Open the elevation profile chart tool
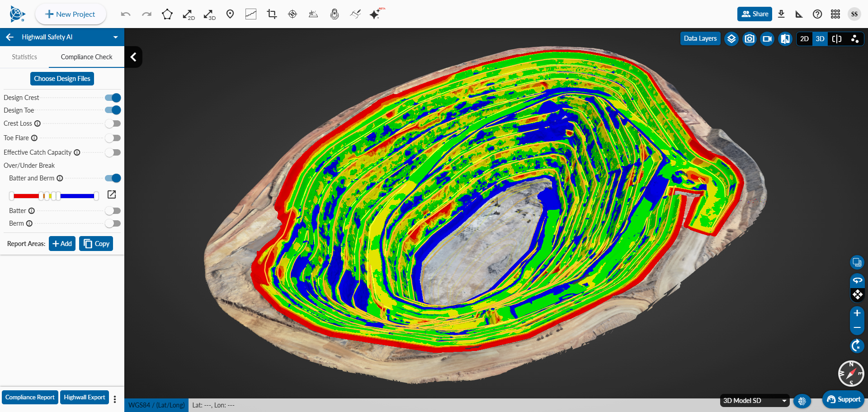This screenshot has width=868, height=412. 251,14
